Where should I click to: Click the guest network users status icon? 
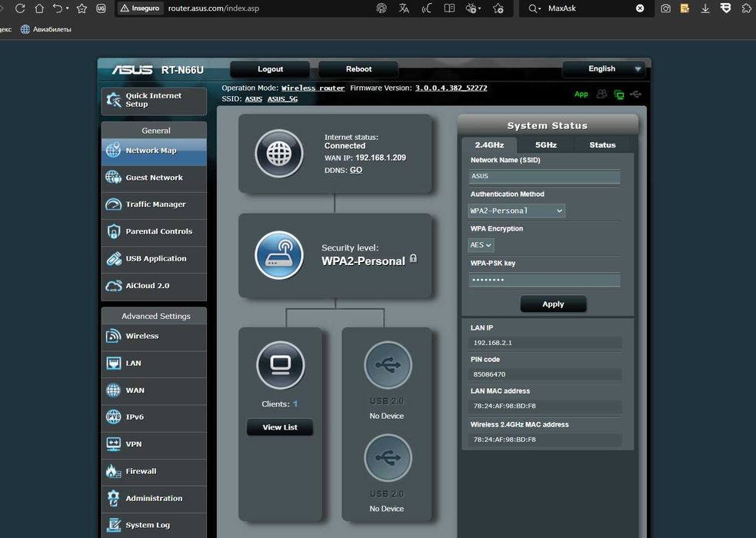[601, 94]
